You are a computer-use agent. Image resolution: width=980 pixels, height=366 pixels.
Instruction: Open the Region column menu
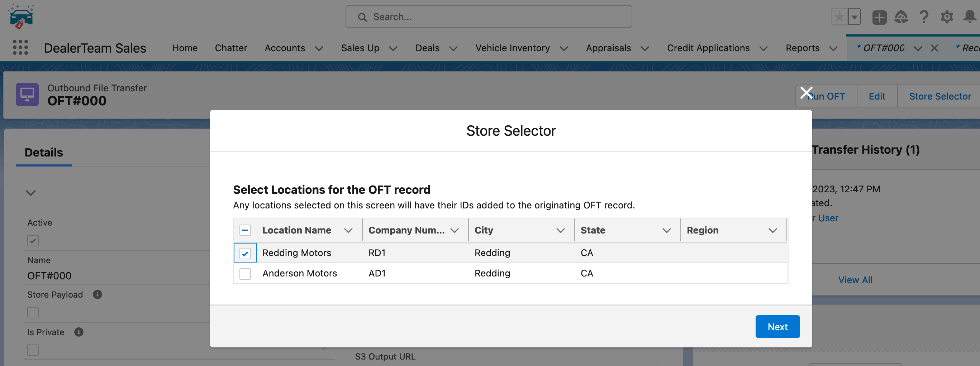[x=773, y=230]
